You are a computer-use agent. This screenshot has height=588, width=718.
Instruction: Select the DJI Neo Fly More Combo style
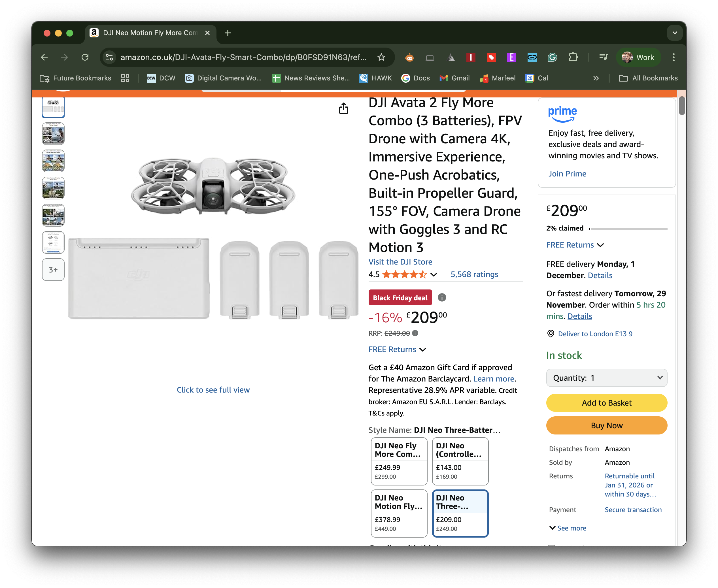(x=399, y=461)
